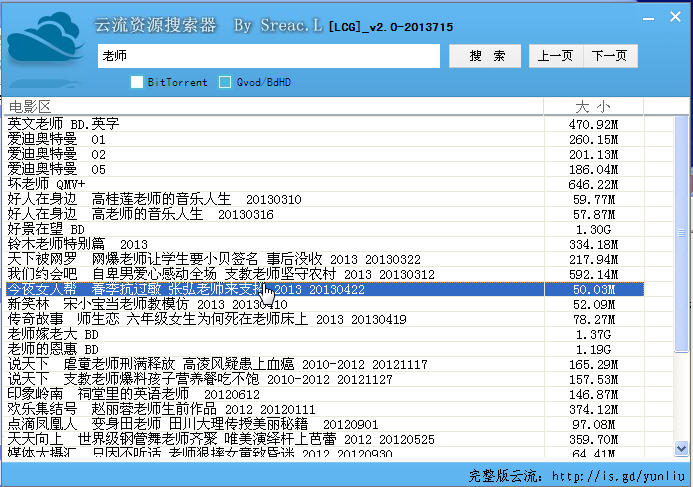Click size value 1.30G
Image resolution: width=693 pixels, height=487 pixels.
pyautogui.click(x=594, y=230)
